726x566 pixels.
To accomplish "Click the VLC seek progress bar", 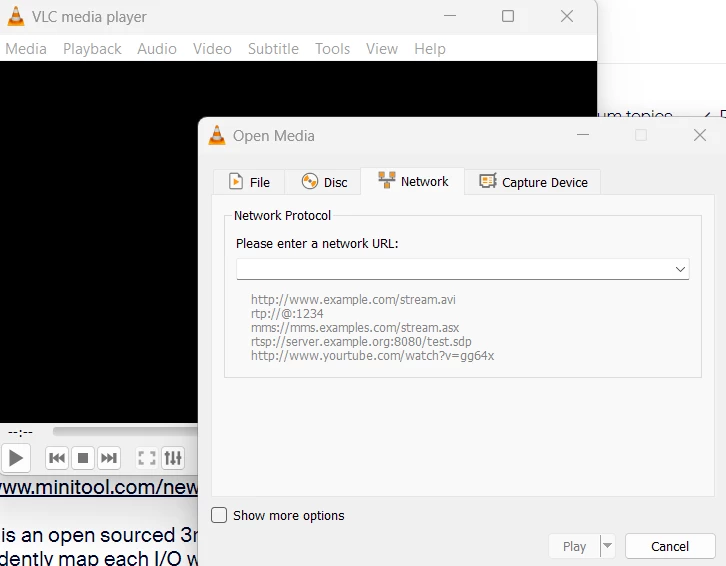I will coord(125,432).
